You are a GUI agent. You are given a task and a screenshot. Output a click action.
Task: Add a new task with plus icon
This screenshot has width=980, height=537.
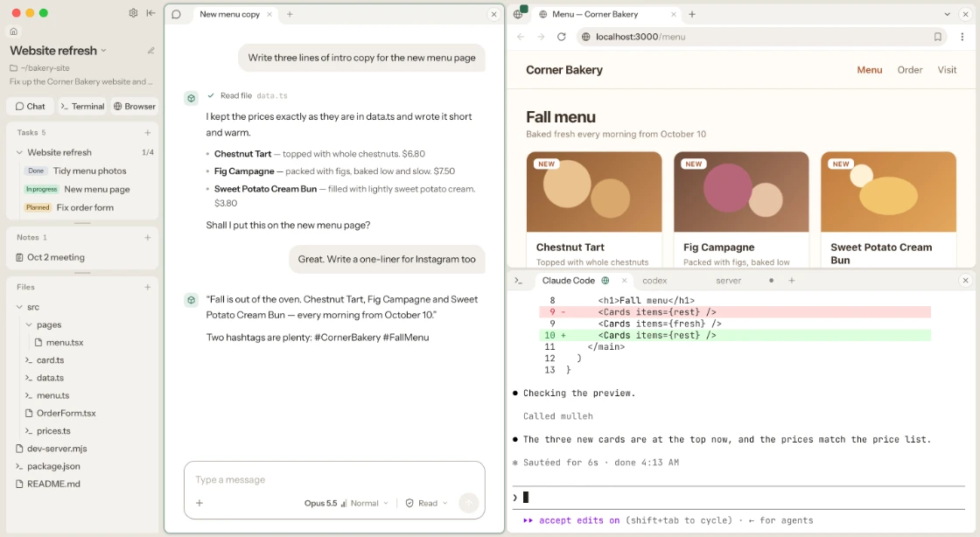[x=148, y=132]
